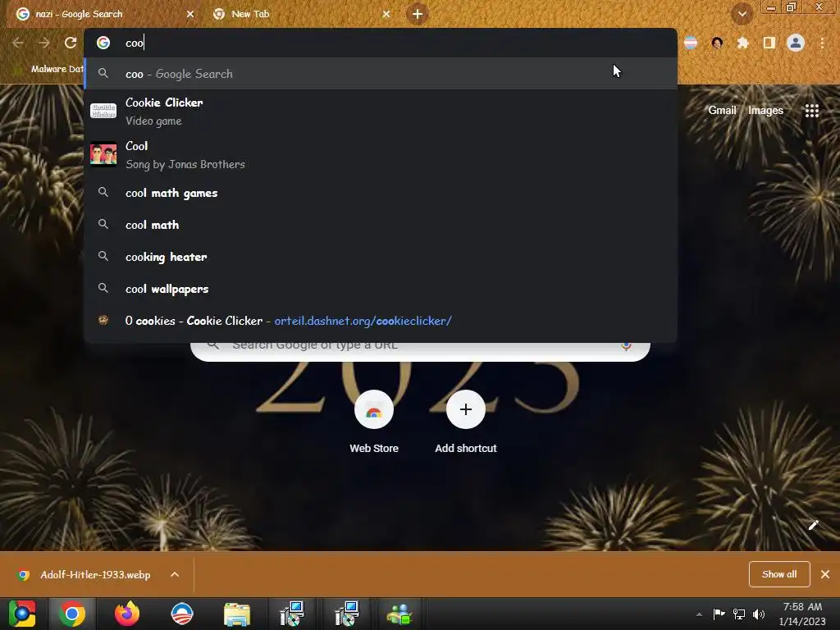
Task: Click the striped flag extension icon
Action: 691,43
